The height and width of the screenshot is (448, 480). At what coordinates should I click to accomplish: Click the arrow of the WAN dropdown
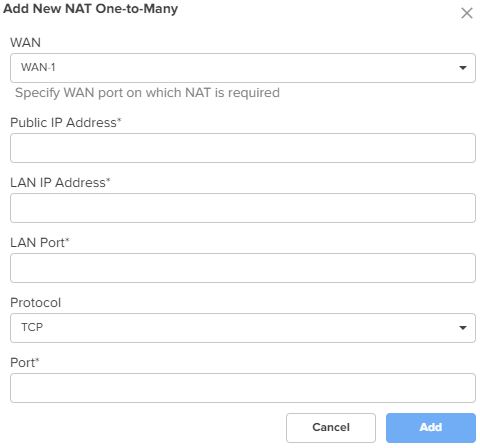pyautogui.click(x=463, y=68)
